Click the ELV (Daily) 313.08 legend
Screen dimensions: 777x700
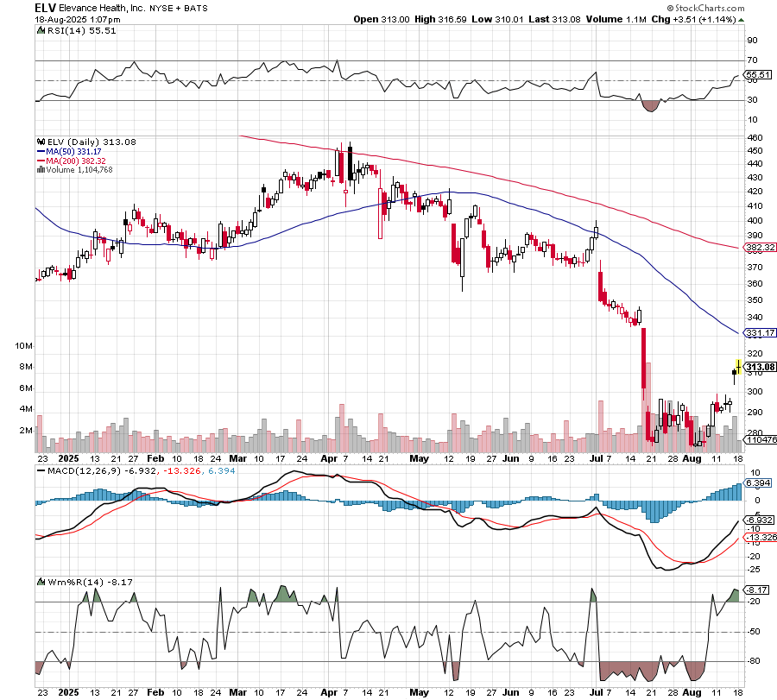[x=92, y=142]
